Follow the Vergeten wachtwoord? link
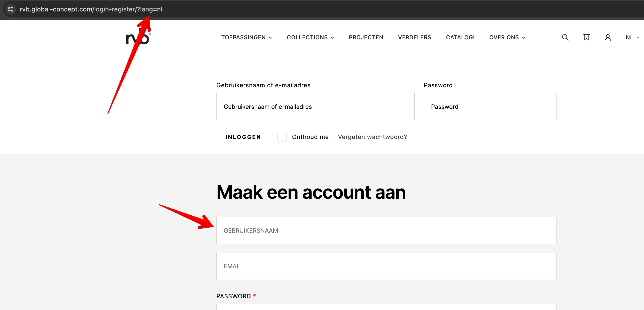 point(372,137)
